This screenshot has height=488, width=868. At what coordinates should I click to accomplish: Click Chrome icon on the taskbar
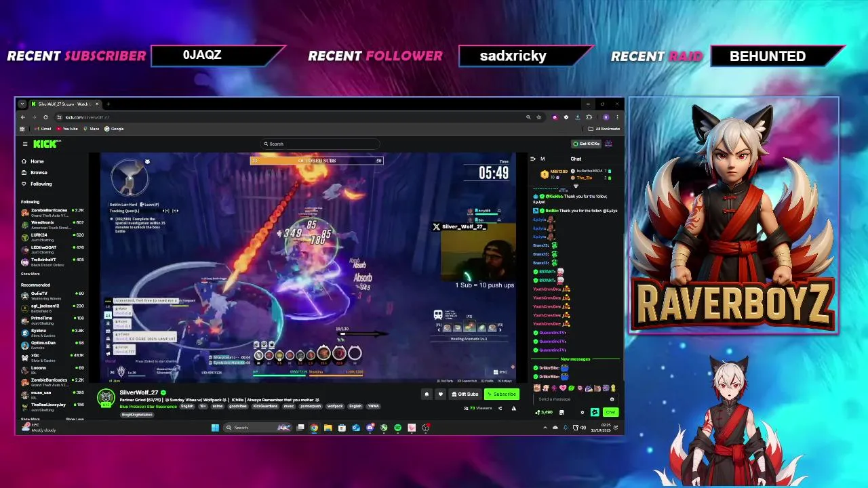click(314, 428)
